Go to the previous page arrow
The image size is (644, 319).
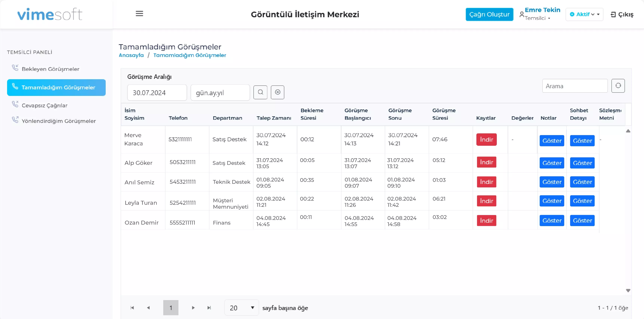(x=148, y=308)
